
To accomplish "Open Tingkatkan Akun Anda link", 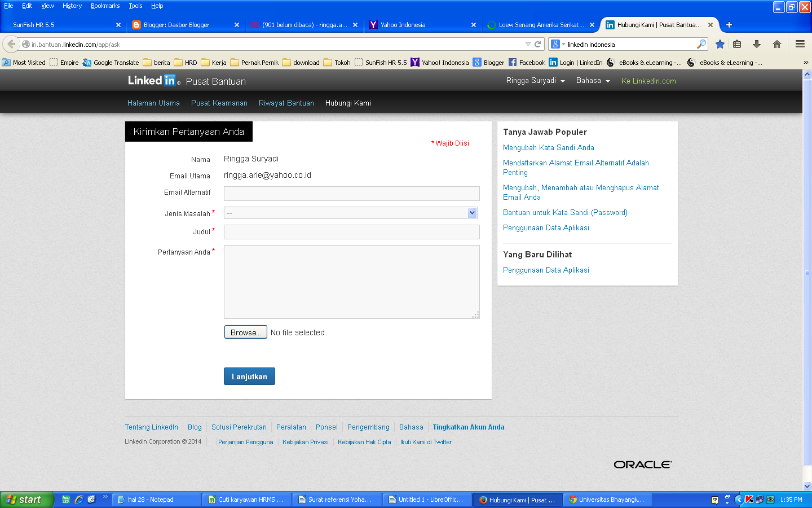I will point(469,427).
